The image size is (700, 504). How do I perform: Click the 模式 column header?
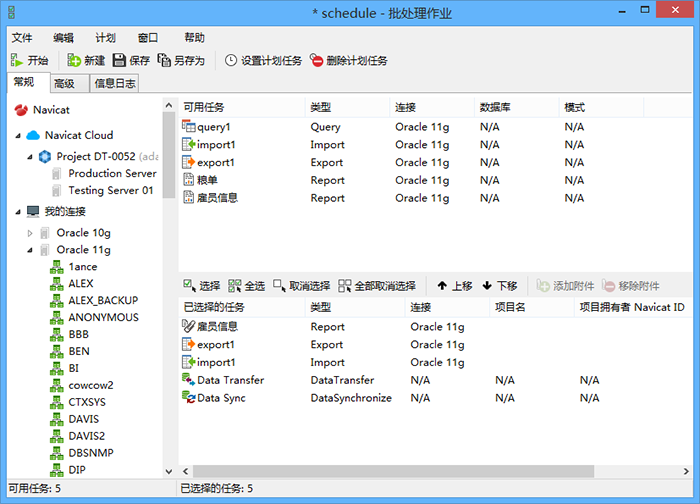(x=601, y=107)
